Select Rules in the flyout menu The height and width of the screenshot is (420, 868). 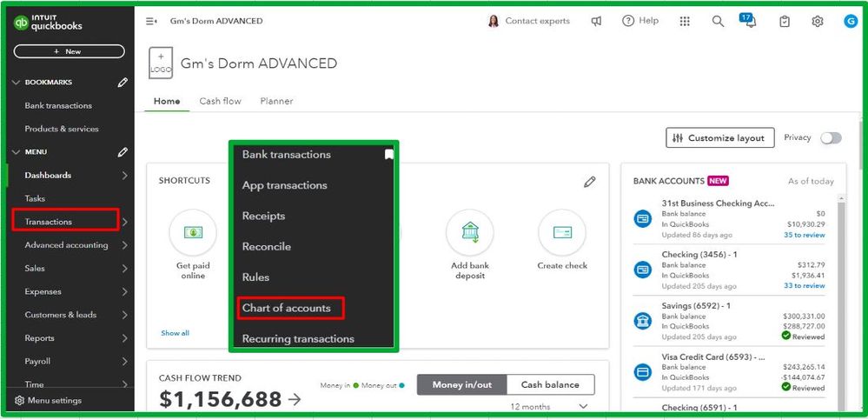point(255,277)
